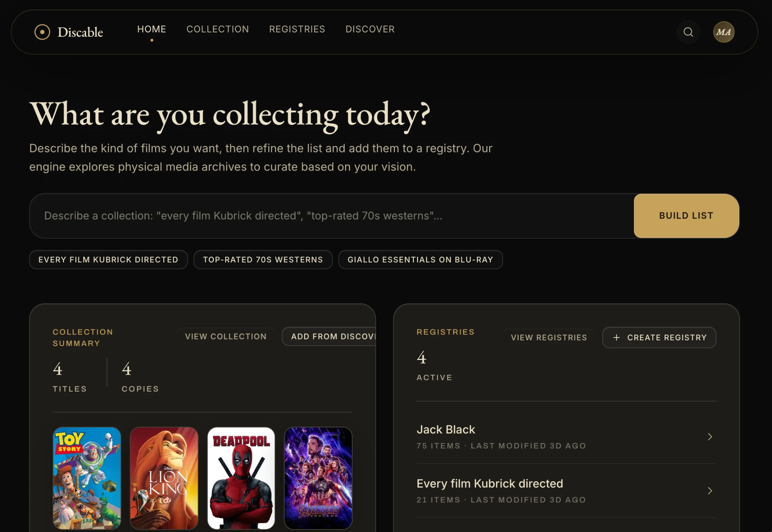The height and width of the screenshot is (532, 772).
Task: Click the plus icon in Create Registry
Action: pyautogui.click(x=616, y=338)
